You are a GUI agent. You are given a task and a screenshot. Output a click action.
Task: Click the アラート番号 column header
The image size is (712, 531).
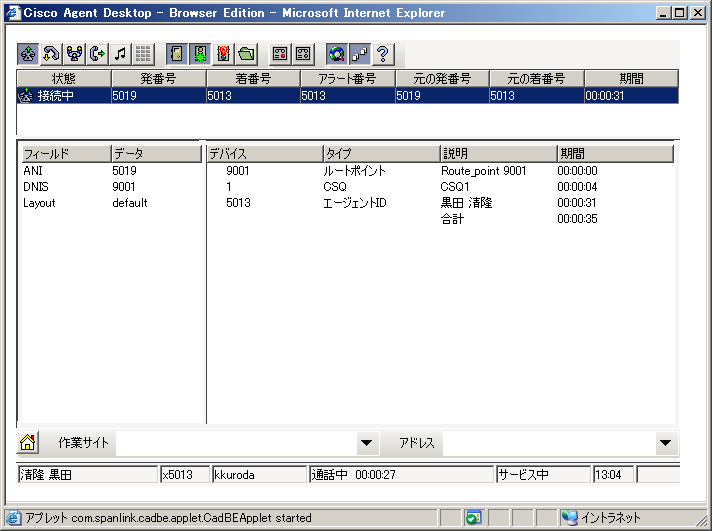348,79
